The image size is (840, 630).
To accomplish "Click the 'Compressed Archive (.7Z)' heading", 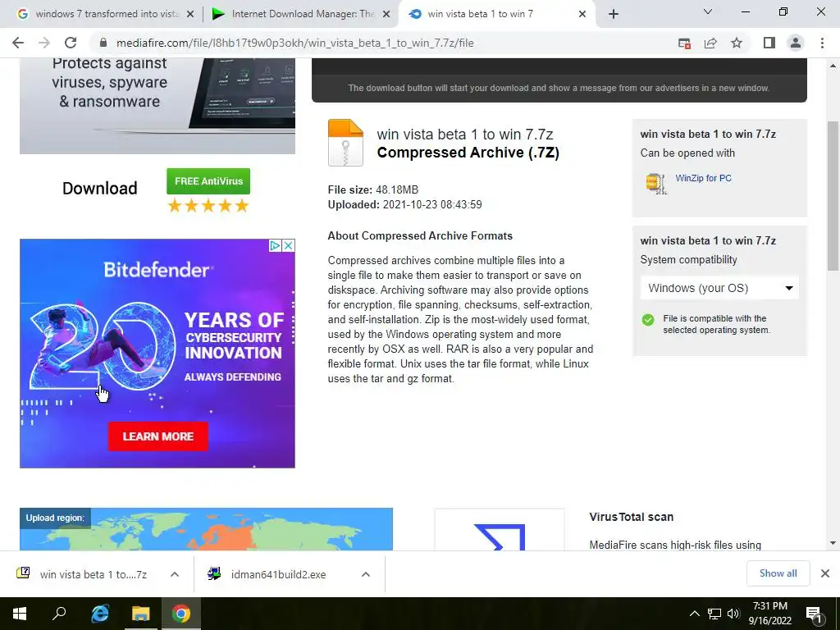I will click(x=468, y=153).
